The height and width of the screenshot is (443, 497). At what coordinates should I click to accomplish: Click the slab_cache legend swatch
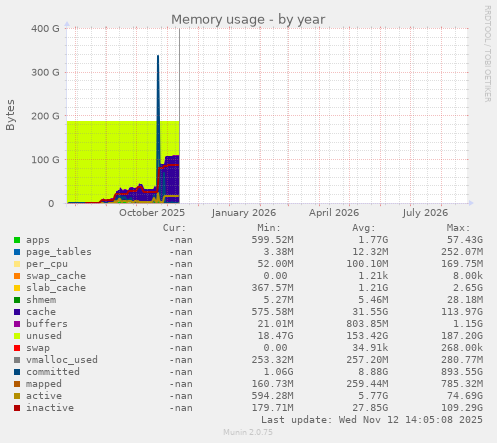(17, 288)
